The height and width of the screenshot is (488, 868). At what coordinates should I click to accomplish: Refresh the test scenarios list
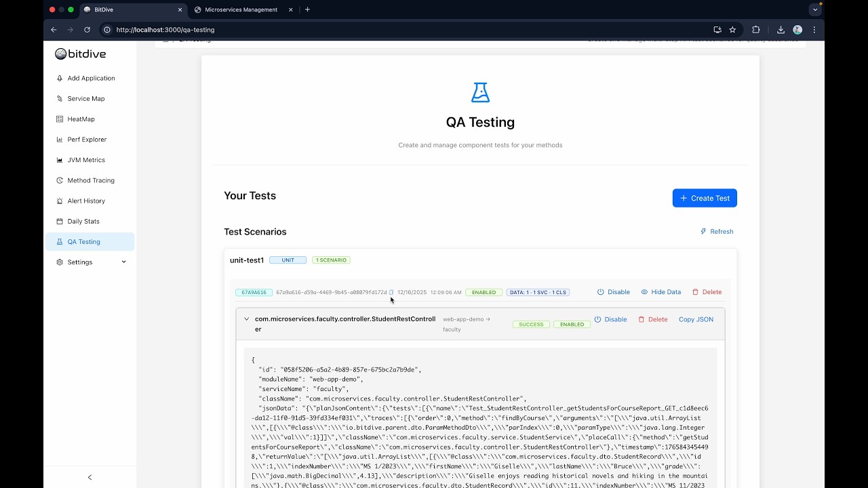(x=717, y=231)
